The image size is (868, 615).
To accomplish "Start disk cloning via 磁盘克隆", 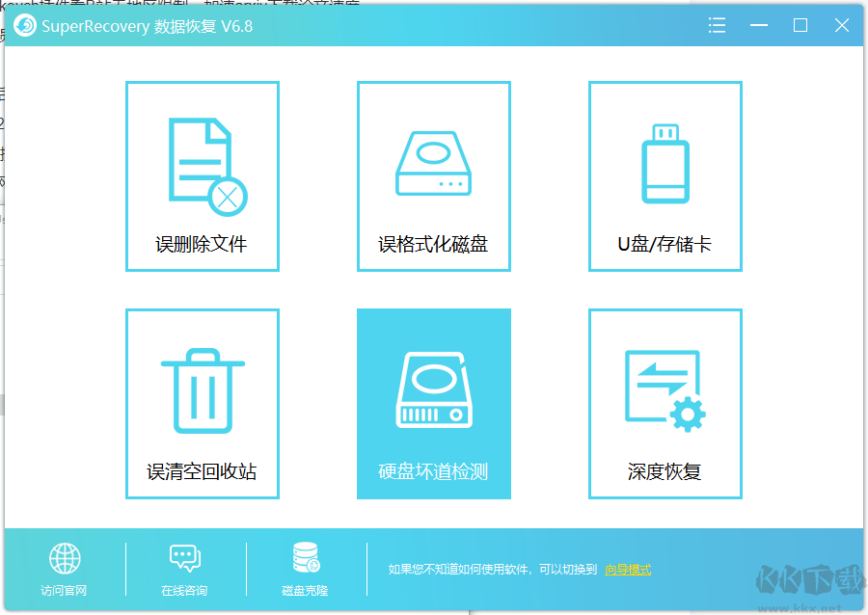I will click(305, 590).
